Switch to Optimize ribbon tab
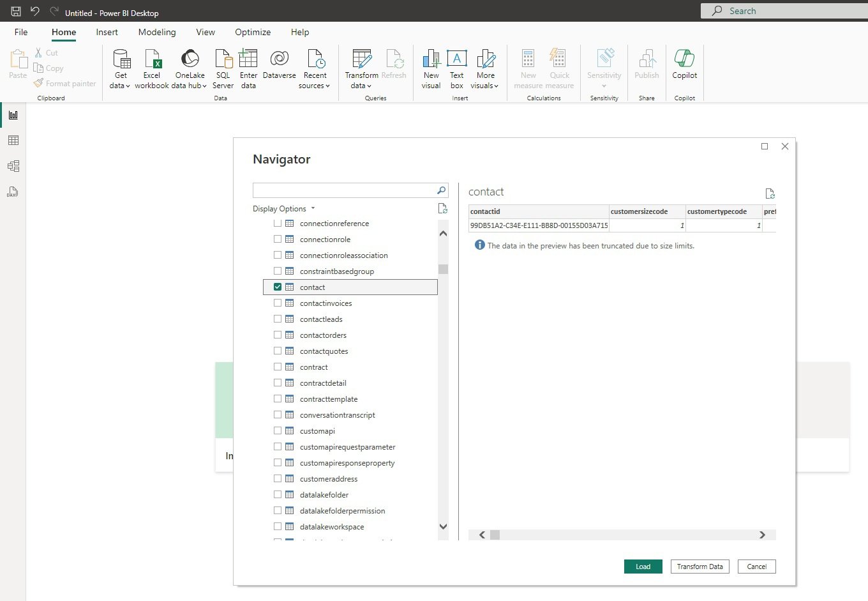This screenshot has height=601, width=868. [253, 32]
